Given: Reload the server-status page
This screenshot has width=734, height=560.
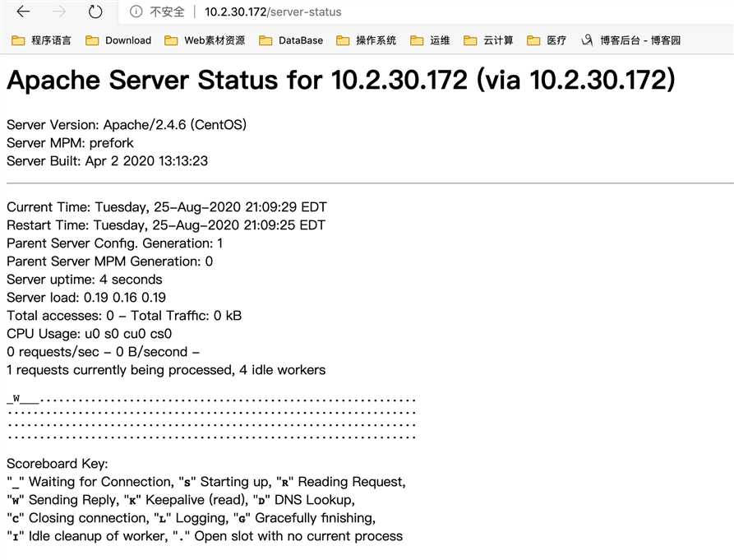Looking at the screenshot, I should tap(95, 12).
